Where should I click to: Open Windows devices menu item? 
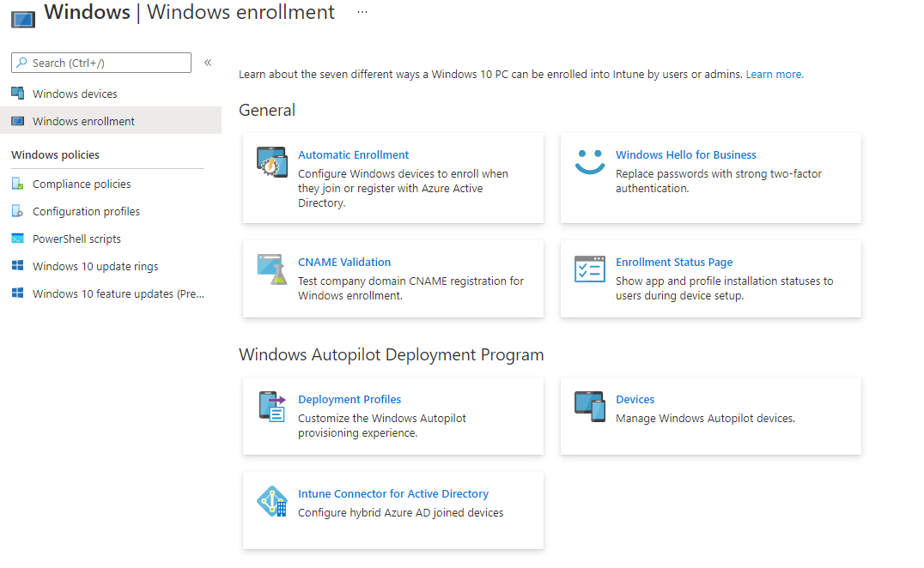75,94
